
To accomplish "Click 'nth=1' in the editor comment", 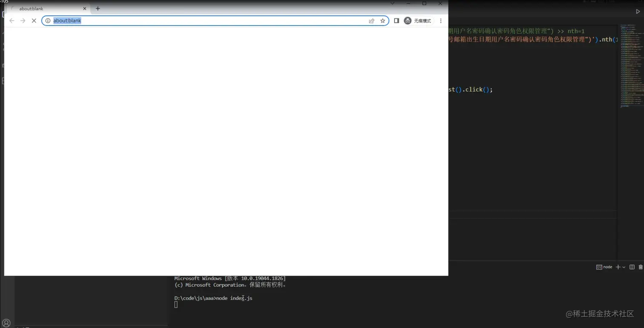I will tap(576, 31).
